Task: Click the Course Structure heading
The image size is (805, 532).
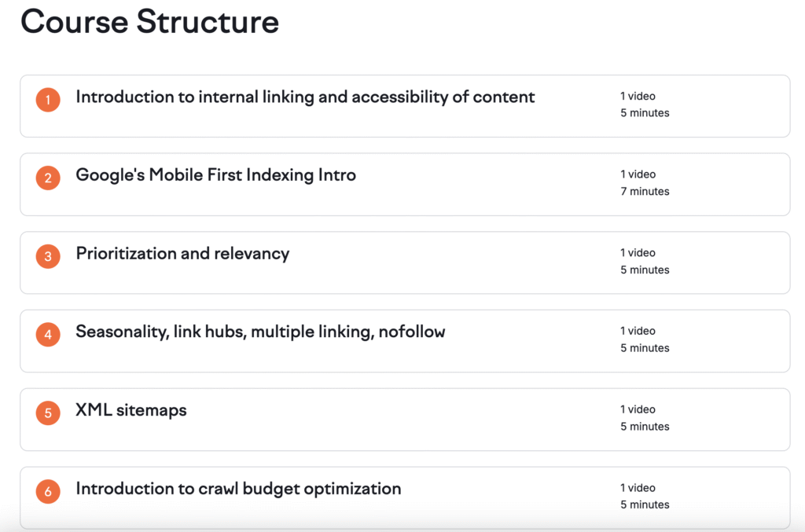Action: coord(150,21)
